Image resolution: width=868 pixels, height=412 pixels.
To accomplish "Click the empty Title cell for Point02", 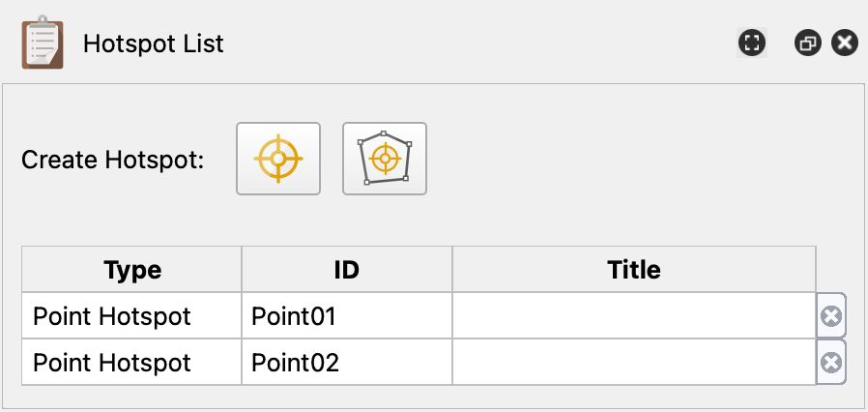I will pos(633,363).
